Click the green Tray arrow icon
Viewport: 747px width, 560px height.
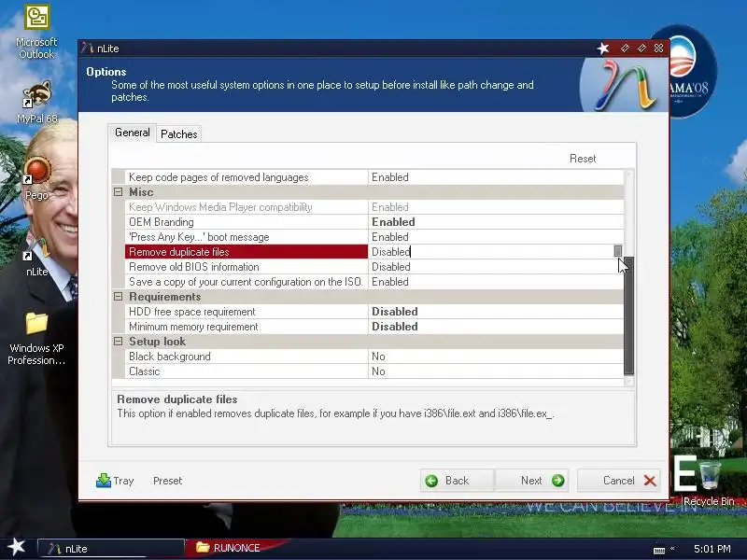(x=104, y=480)
